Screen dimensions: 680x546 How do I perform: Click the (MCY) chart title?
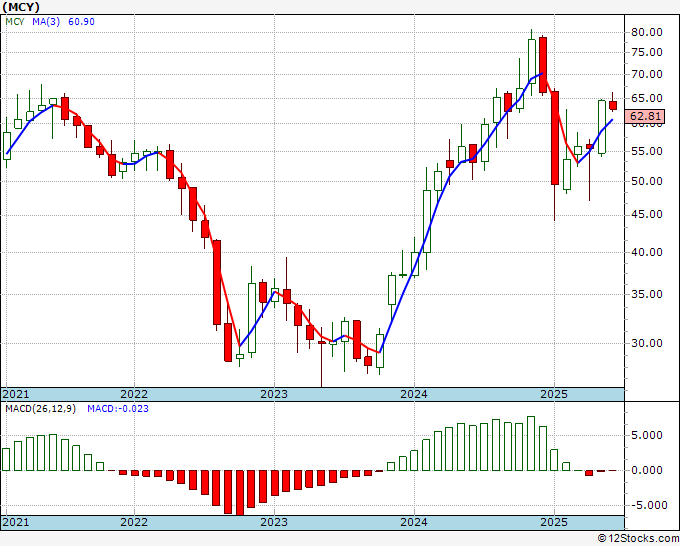pyautogui.click(x=21, y=7)
